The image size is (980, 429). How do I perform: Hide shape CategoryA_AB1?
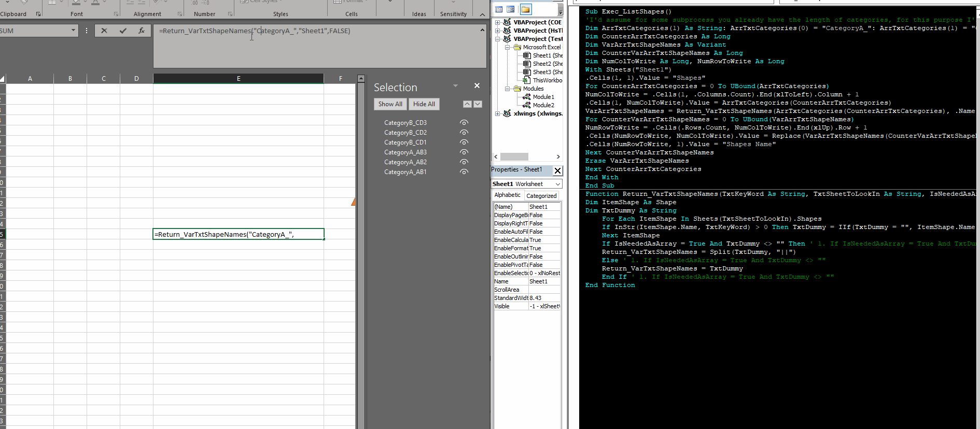[464, 172]
